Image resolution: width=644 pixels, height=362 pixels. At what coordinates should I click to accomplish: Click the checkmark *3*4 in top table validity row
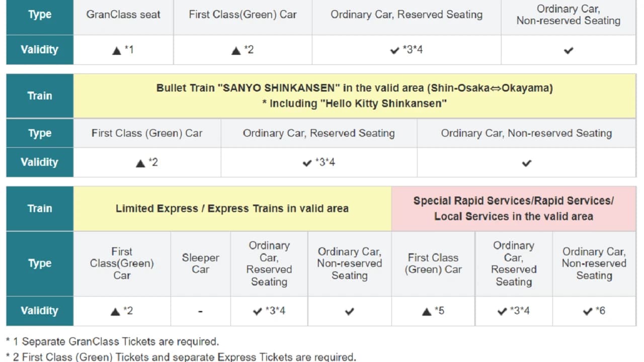(407, 50)
